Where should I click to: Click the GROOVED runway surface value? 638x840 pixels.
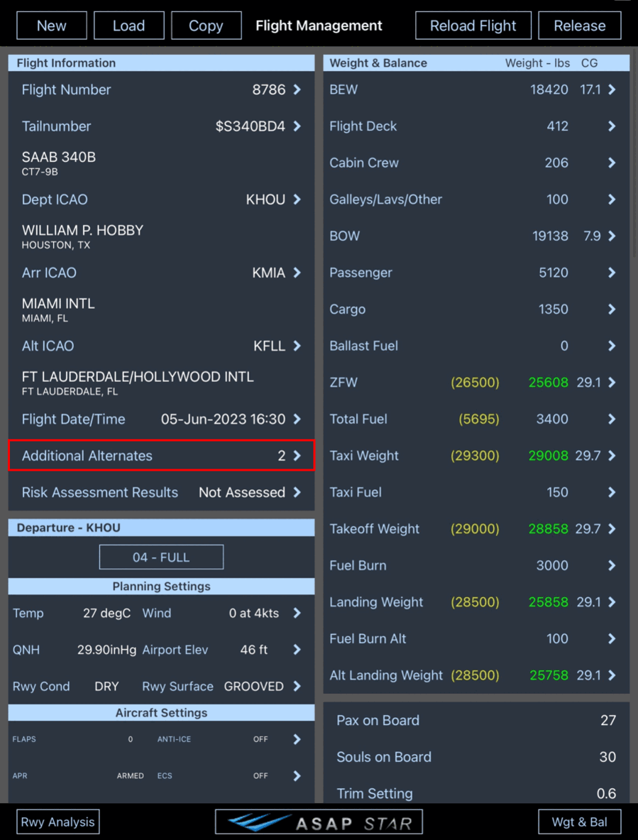click(x=253, y=686)
